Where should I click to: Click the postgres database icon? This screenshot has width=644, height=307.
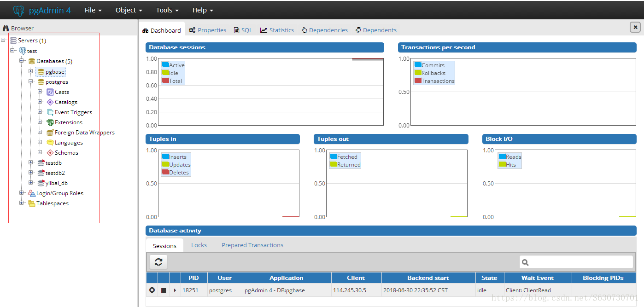click(41, 82)
